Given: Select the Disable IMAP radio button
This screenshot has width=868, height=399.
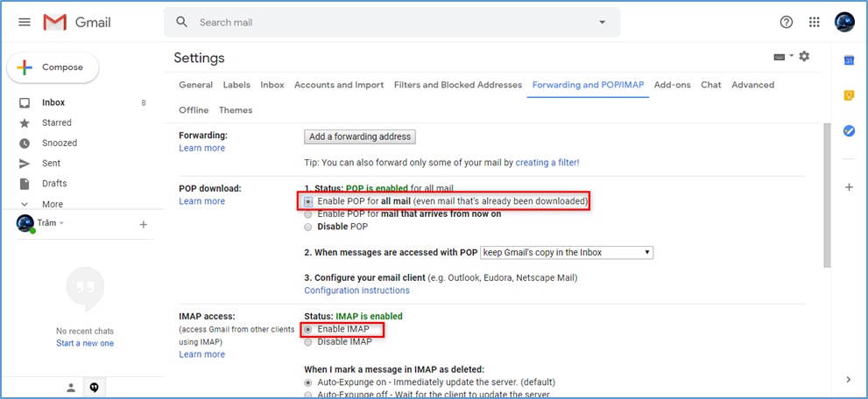Looking at the screenshot, I should click(307, 342).
